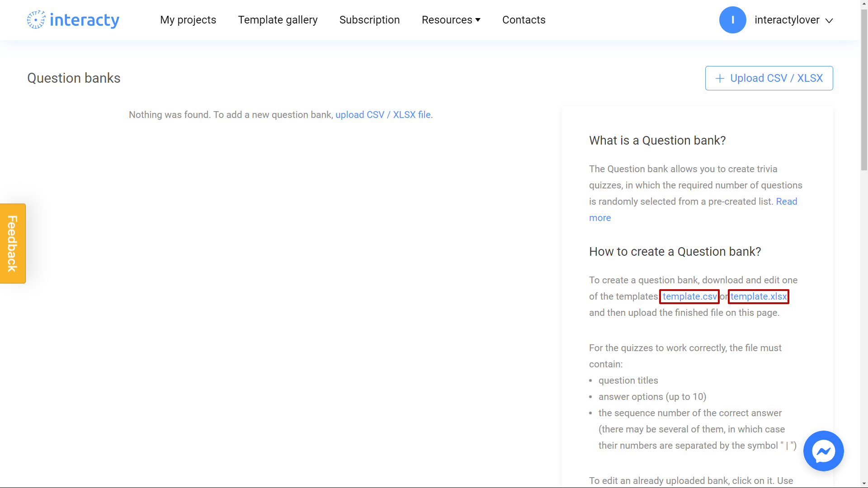This screenshot has width=868, height=488.
Task: Click the Read more link
Action: pos(600,217)
